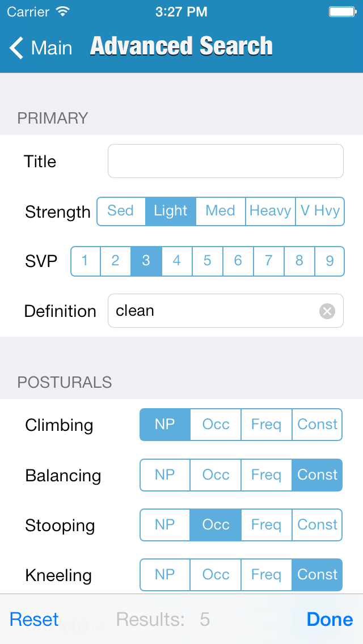
Task: Select V Hvy strength segment
Action: (320, 211)
